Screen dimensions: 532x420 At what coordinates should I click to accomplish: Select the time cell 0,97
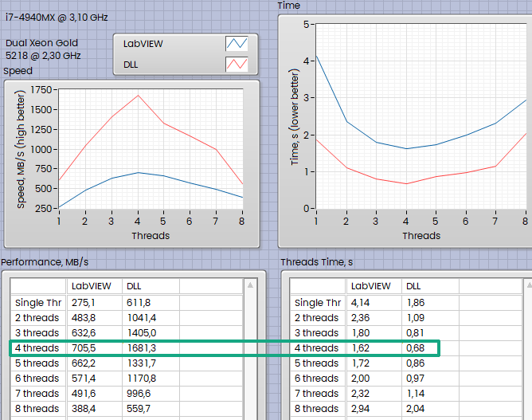[430, 379]
